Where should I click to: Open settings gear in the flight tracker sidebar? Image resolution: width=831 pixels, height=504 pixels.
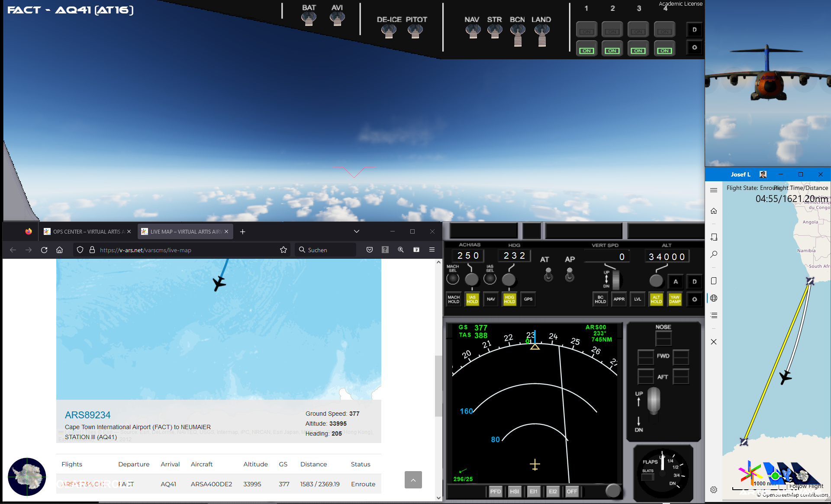click(714, 490)
